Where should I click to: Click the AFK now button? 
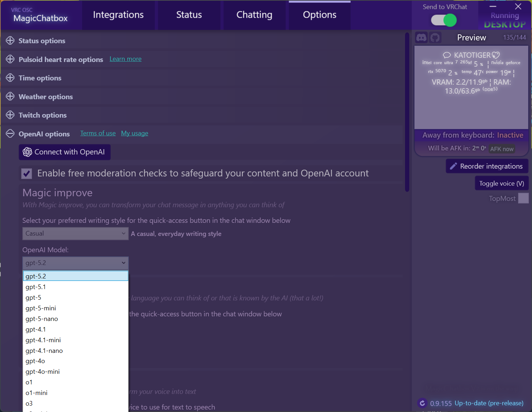[501, 149]
